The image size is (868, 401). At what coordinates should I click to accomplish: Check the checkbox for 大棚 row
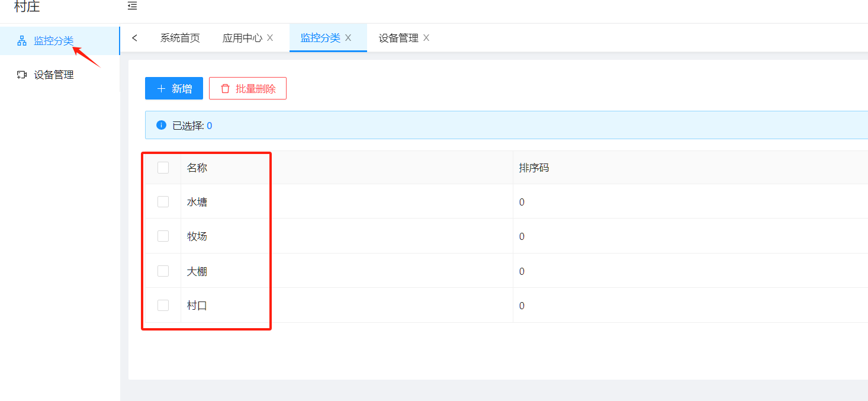[x=163, y=271]
